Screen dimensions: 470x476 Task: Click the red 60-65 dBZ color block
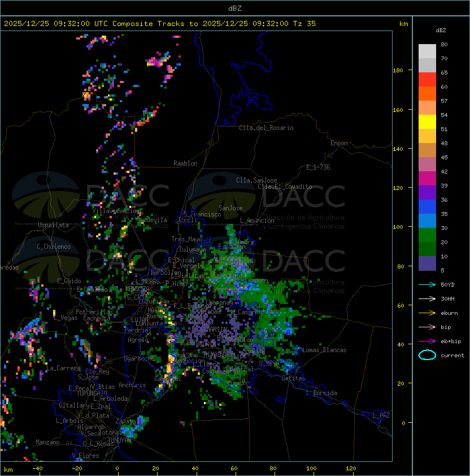pos(427,80)
